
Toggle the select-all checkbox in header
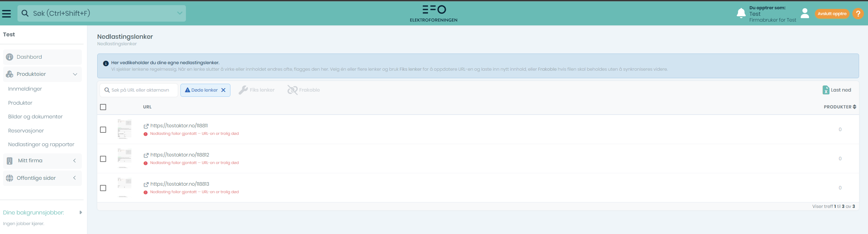click(x=103, y=107)
